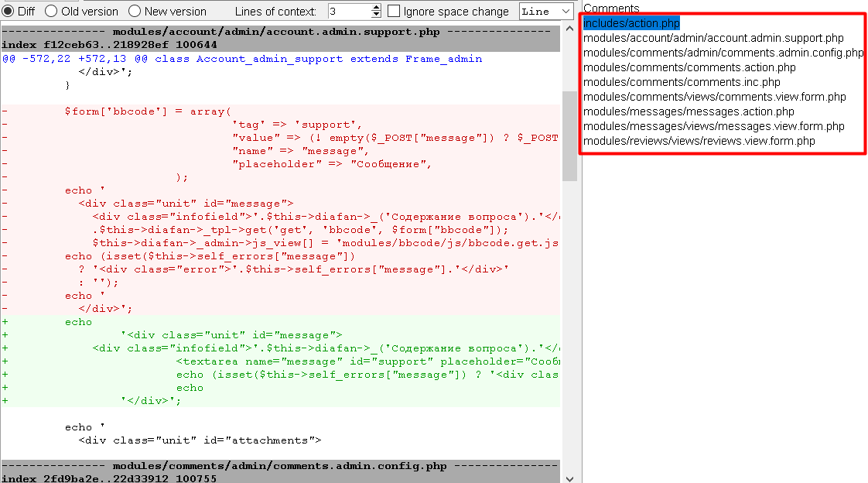868x483 pixels.
Task: Increase lines of context with up arrow
Action: pyautogui.click(x=376, y=8)
